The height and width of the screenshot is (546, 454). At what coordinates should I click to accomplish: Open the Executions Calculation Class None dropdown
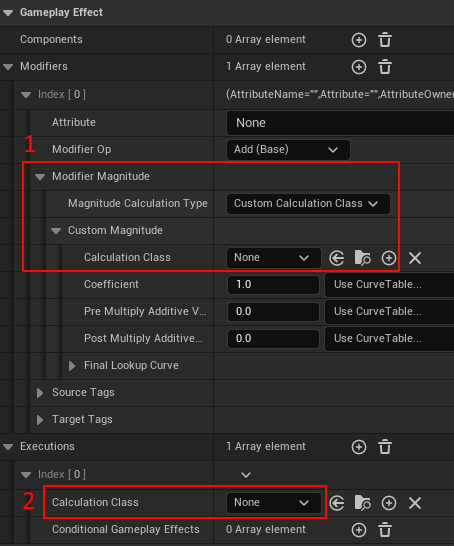click(273, 503)
